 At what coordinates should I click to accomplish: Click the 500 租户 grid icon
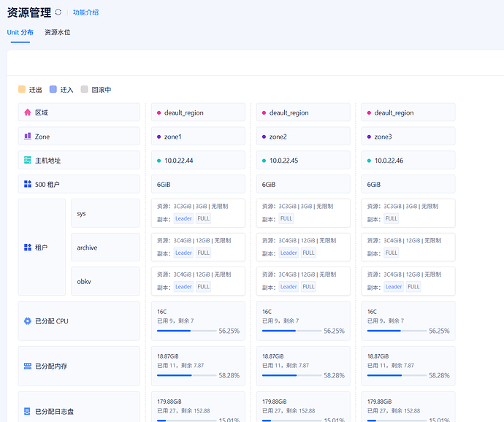[28, 185]
